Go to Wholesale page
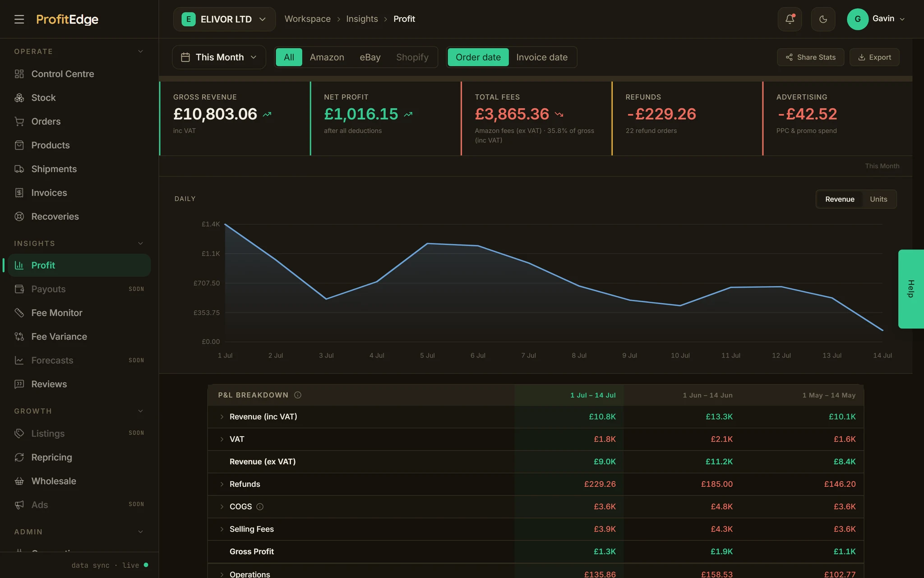 point(79,481)
